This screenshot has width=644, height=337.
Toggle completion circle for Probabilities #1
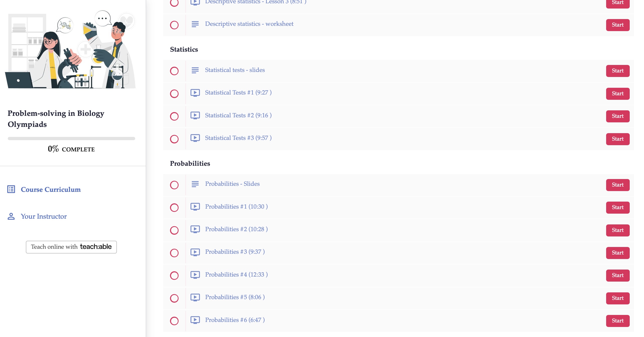coord(174,208)
